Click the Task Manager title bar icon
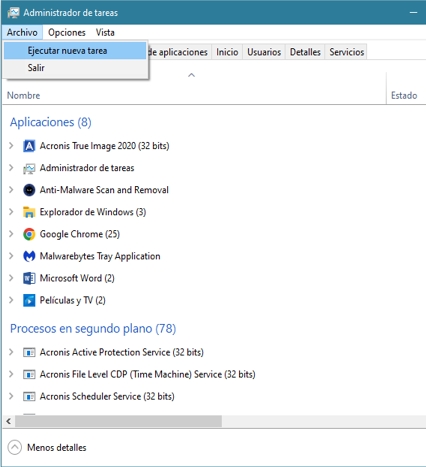Image resolution: width=426 pixels, height=467 pixels. coord(13,13)
